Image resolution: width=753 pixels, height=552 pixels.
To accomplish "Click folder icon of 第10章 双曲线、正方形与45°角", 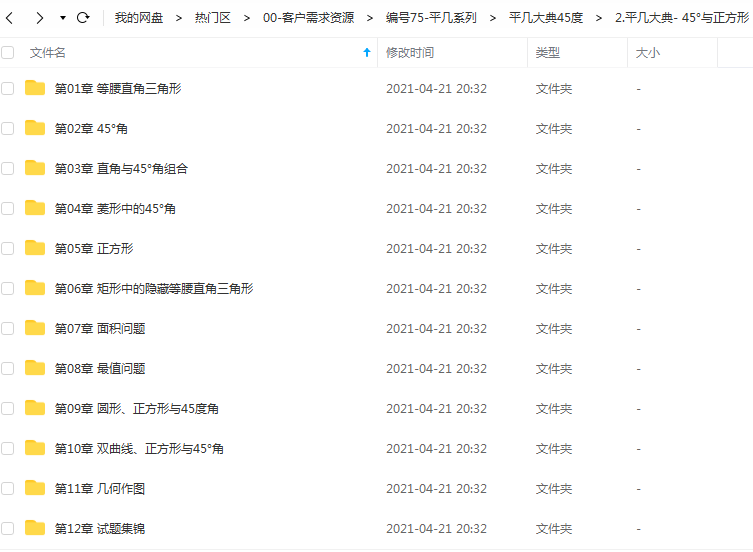I will tap(35, 448).
